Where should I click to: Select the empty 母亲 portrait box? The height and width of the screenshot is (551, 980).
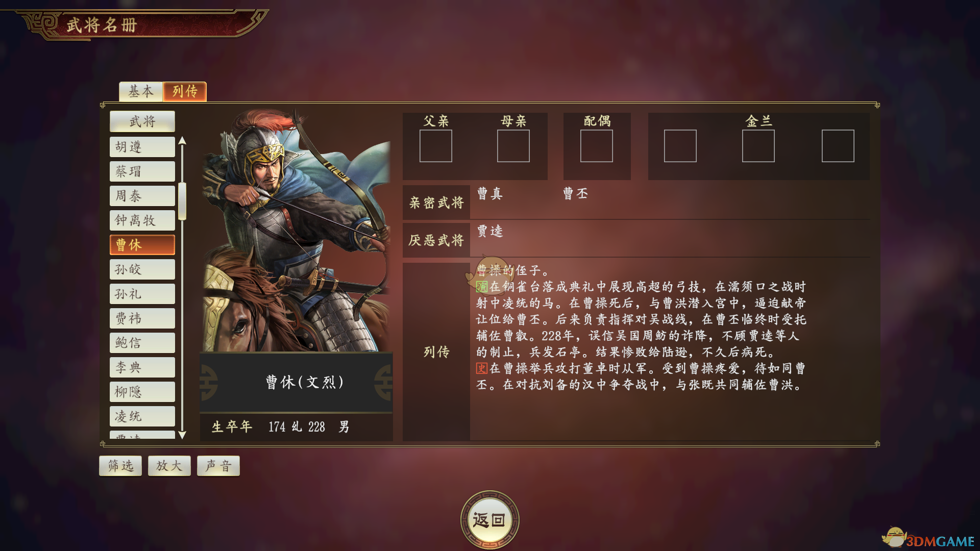tap(513, 146)
